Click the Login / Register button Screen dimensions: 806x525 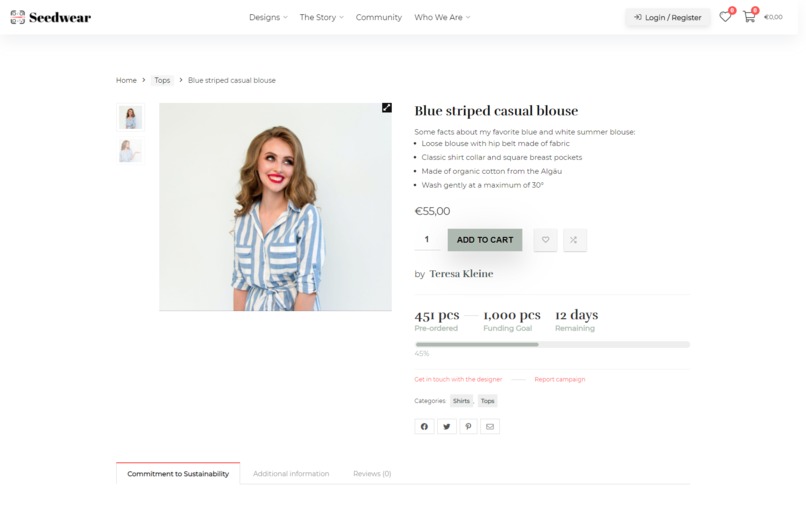point(668,17)
